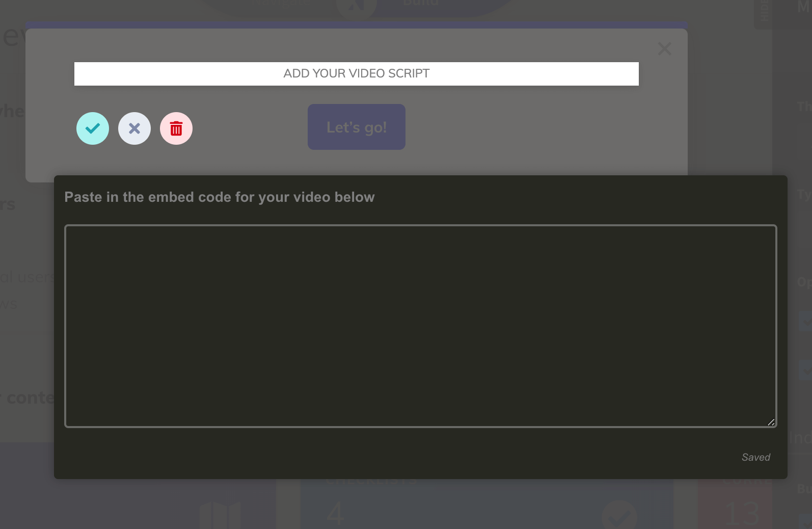Click the Saved status text

coord(756,457)
